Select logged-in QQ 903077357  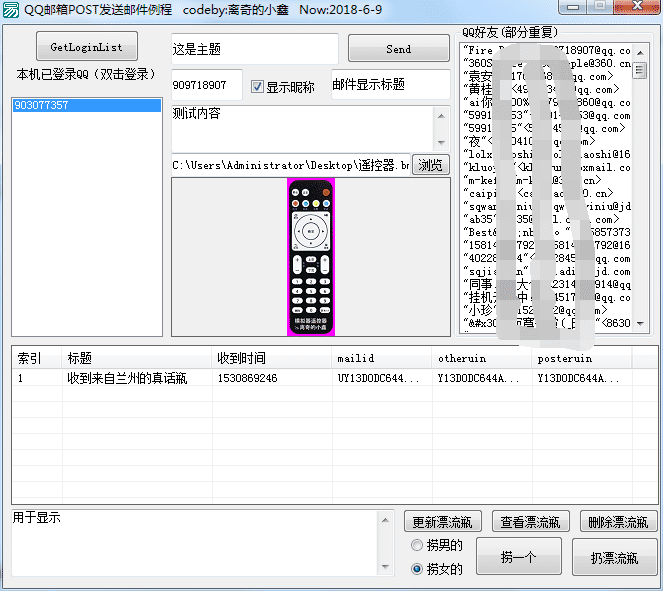pos(87,105)
